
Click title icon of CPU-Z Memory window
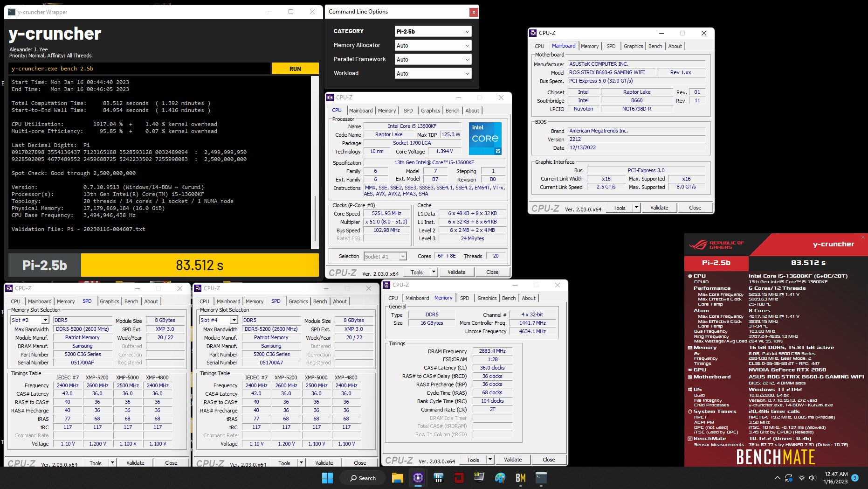386,285
